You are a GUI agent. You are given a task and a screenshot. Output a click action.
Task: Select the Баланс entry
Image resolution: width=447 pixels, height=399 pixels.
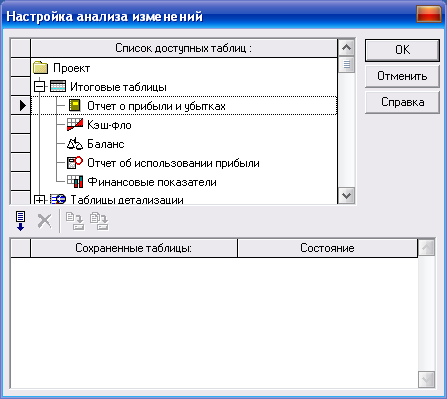pos(106,144)
